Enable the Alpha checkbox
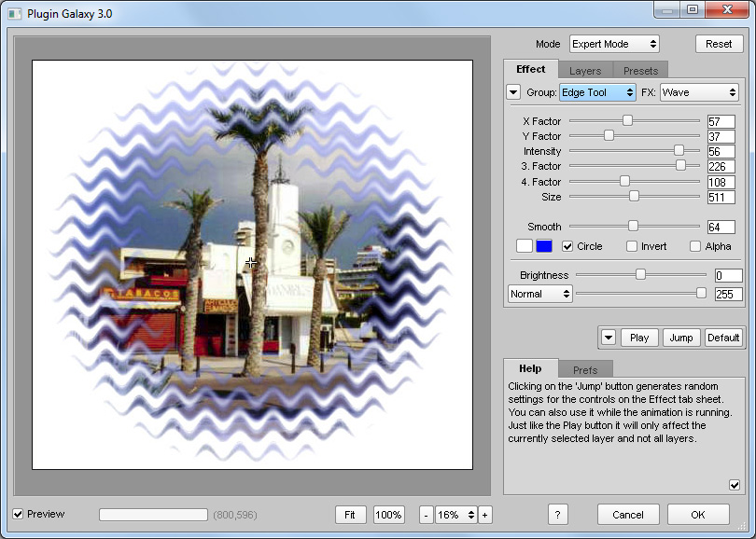This screenshot has height=539, width=756. [x=695, y=246]
